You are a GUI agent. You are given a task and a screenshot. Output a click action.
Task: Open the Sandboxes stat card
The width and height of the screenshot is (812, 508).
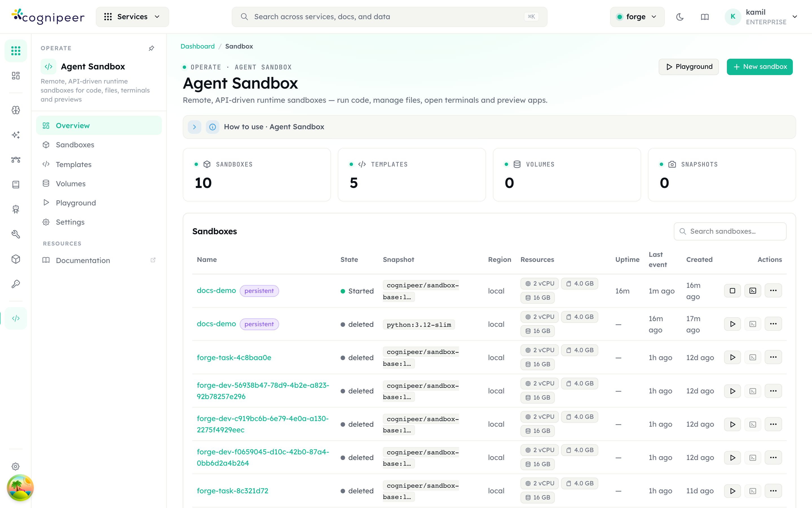[257, 175]
